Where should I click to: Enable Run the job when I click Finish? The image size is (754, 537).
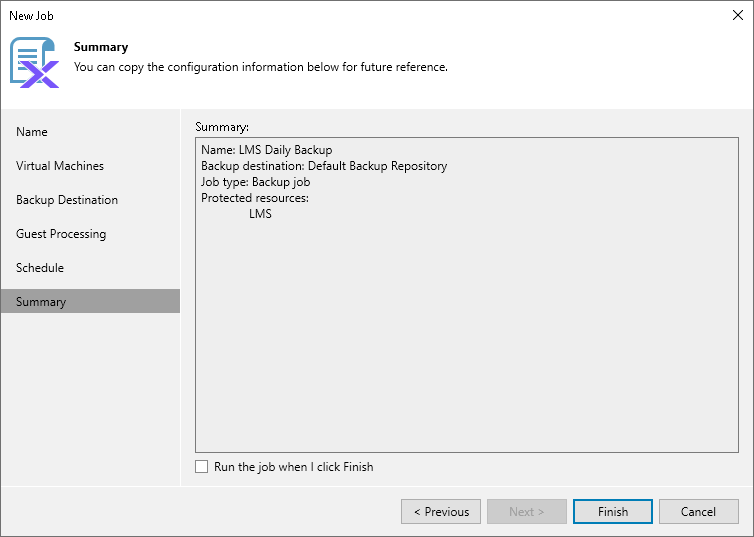202,467
